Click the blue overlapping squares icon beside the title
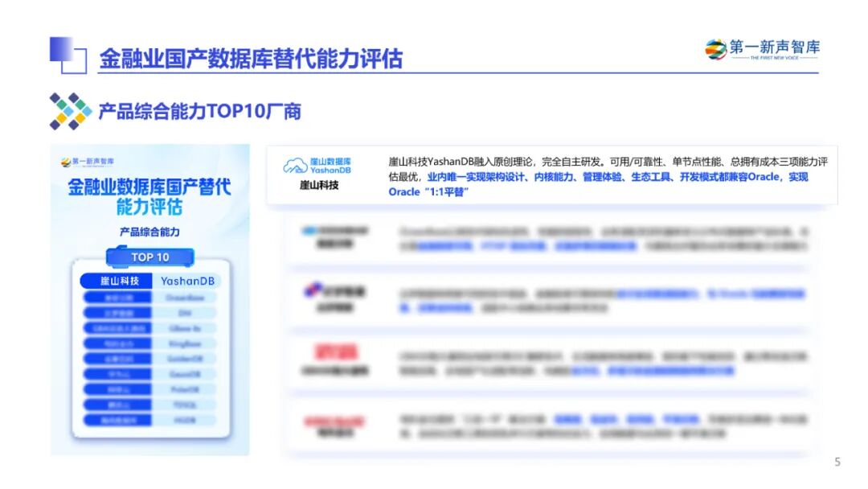Image resolution: width=868 pixels, height=489 pixels. [x=68, y=55]
